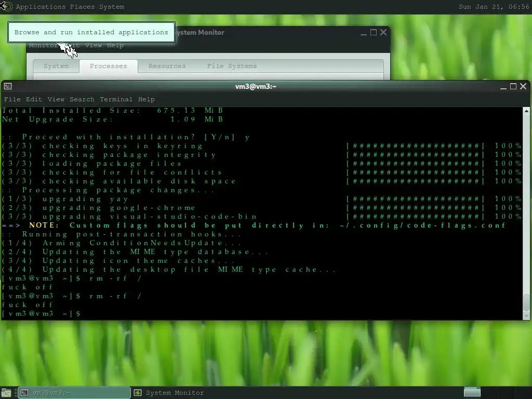The image size is (532, 399).
Task: Click the terminal scrollbar down arrow
Action: click(x=526, y=316)
